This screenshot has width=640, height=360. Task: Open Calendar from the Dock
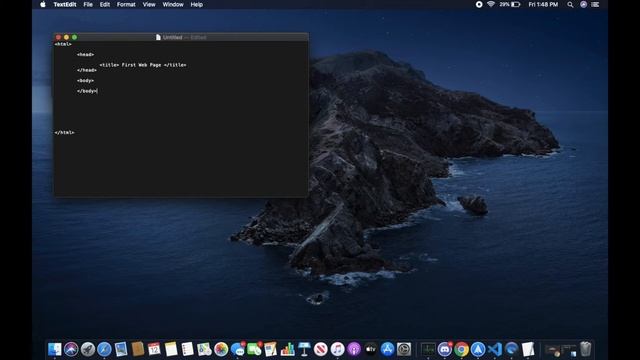pyautogui.click(x=154, y=349)
